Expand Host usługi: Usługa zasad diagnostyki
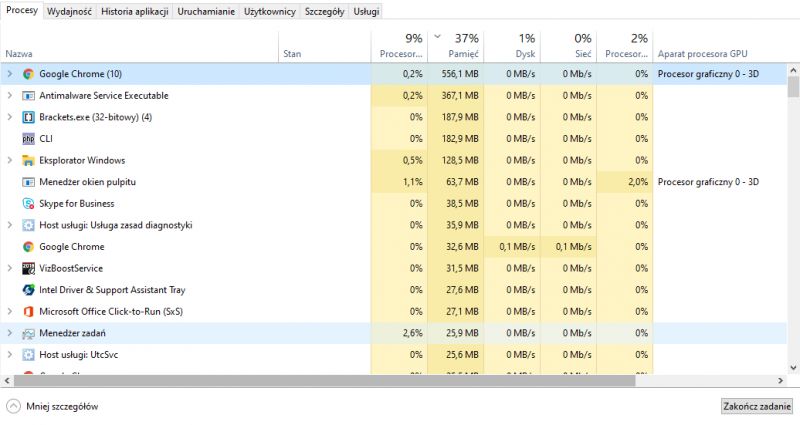The height and width of the screenshot is (425, 800). (x=10, y=225)
